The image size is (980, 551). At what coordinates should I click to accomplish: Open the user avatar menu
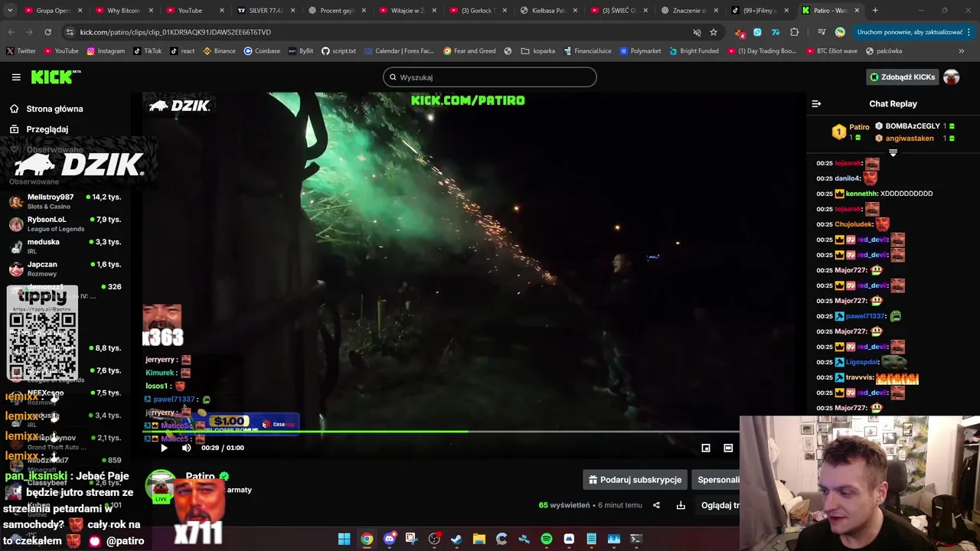click(x=951, y=77)
